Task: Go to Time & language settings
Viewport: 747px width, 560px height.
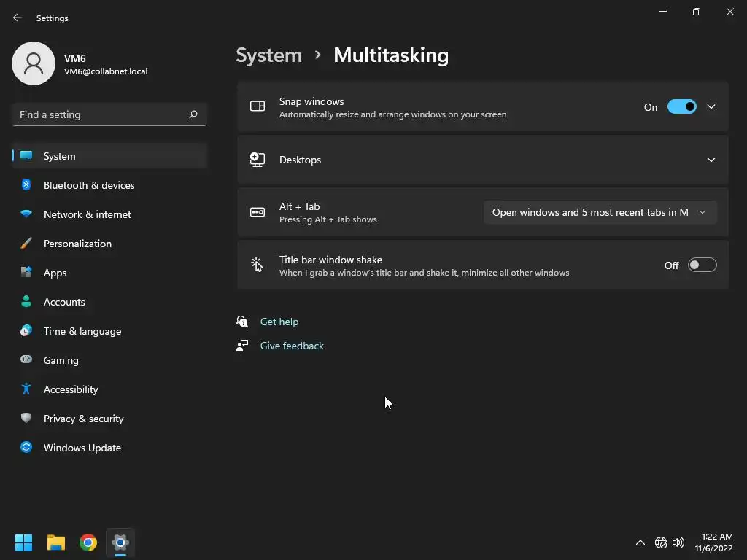Action: (x=82, y=331)
